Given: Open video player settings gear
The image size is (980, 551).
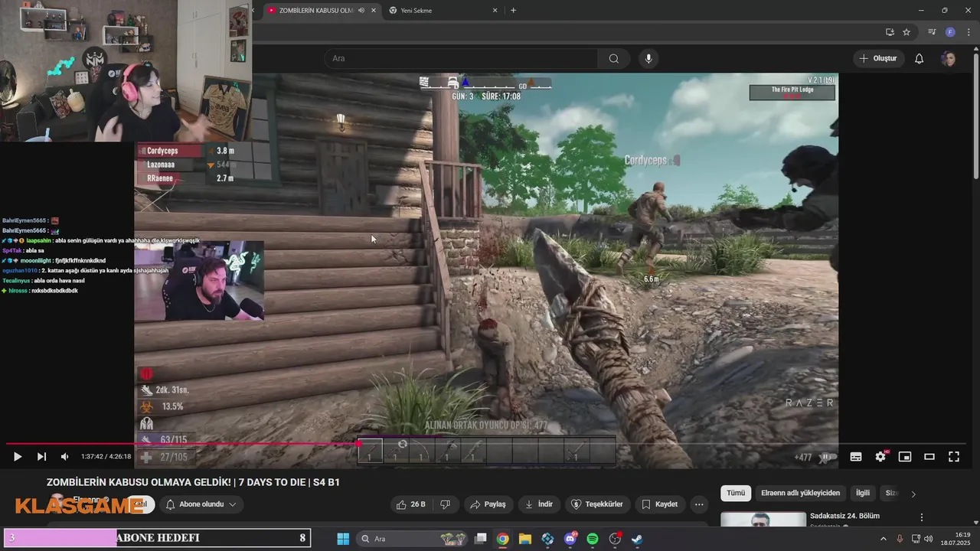Looking at the screenshot, I should pyautogui.click(x=880, y=457).
